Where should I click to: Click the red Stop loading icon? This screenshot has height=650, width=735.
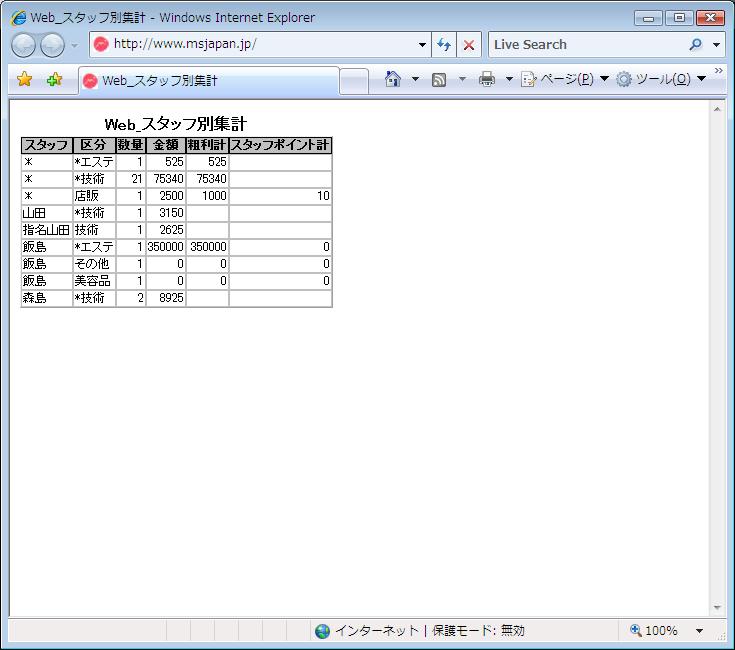pyautogui.click(x=469, y=45)
